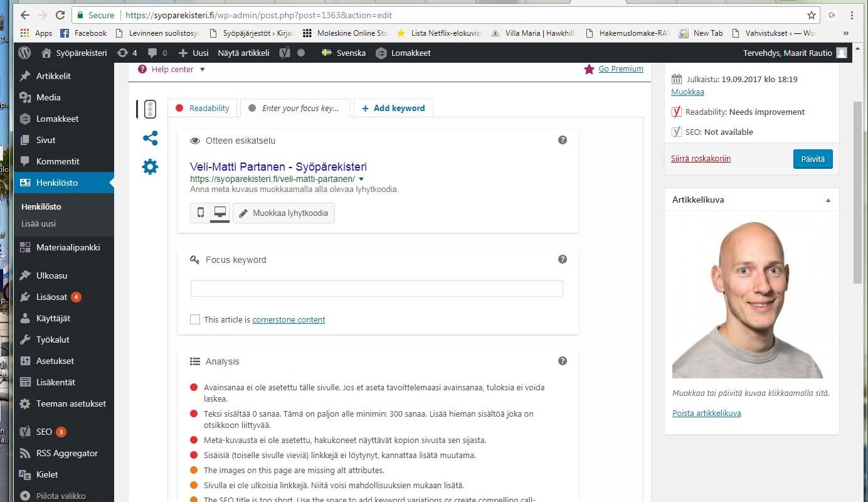
Task: Open help for Analysis section
Action: [x=563, y=361]
